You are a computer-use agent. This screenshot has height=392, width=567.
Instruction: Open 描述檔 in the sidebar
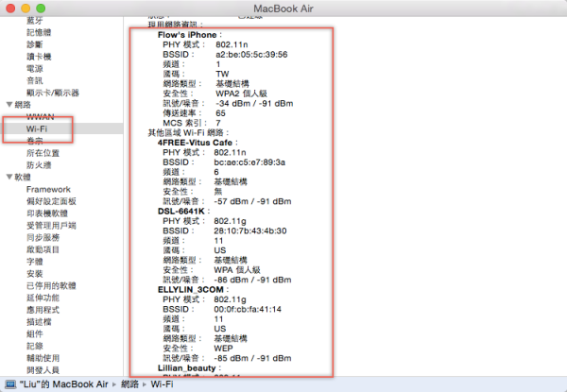[x=39, y=322]
